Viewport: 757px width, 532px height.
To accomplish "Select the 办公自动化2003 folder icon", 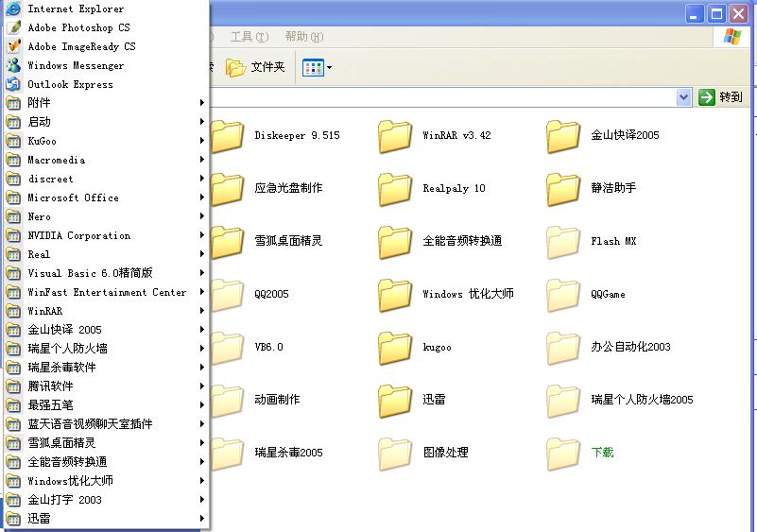I will pyautogui.click(x=563, y=348).
